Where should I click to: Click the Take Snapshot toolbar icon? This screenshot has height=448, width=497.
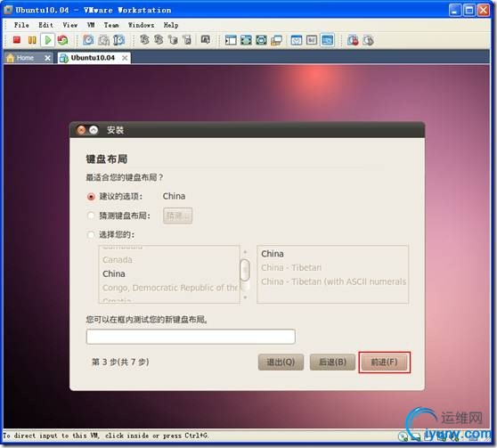coord(88,40)
